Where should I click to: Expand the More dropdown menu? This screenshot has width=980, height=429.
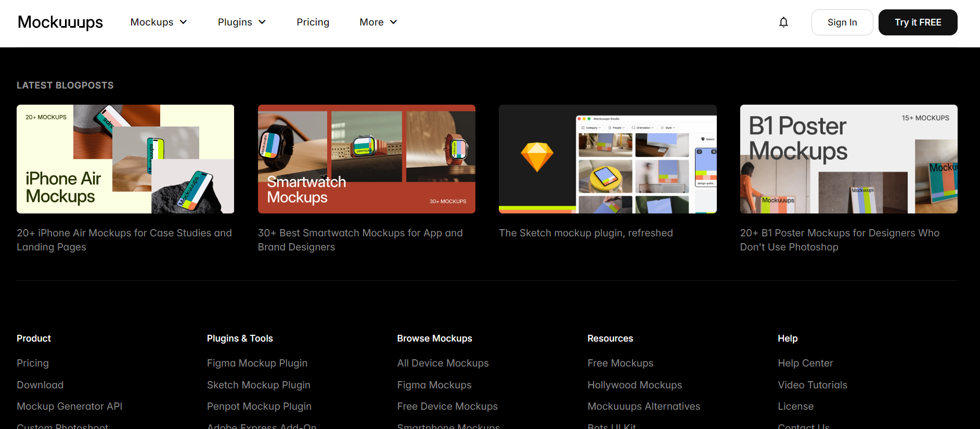point(378,22)
